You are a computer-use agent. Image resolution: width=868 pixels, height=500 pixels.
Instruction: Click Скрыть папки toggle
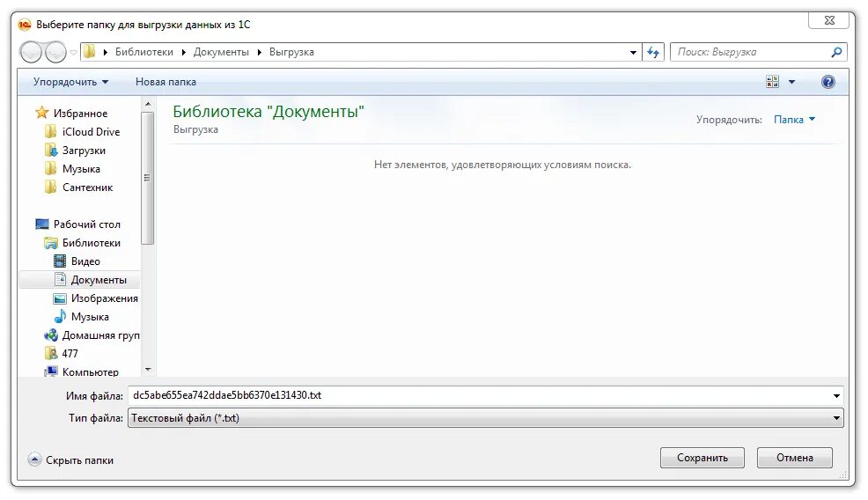[70, 460]
